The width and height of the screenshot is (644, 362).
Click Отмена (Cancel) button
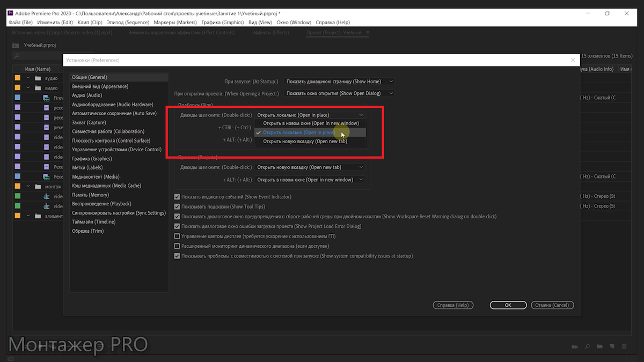pos(552,305)
